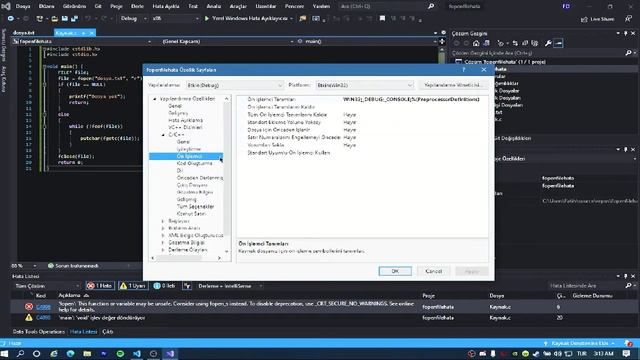Viewport: 640px width, 360px height.
Task: Click the Save toolbar icon
Action: (64, 18)
